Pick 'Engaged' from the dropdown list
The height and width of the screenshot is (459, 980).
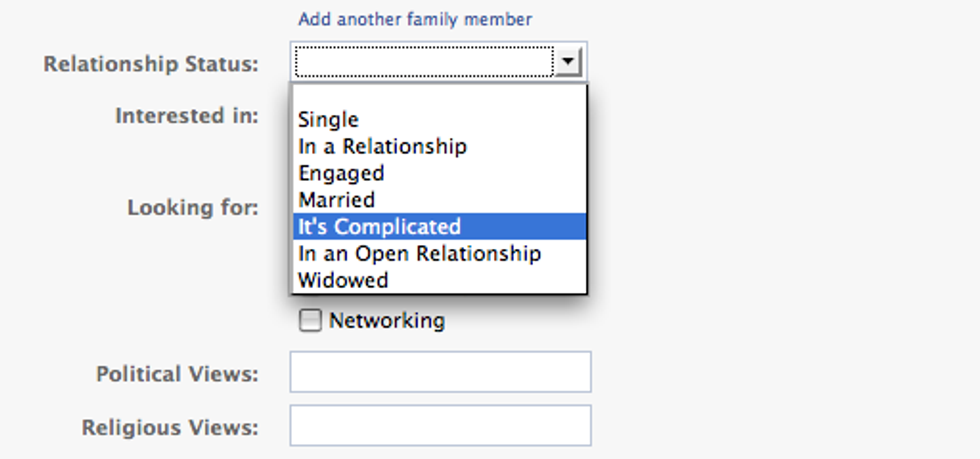coord(341,173)
